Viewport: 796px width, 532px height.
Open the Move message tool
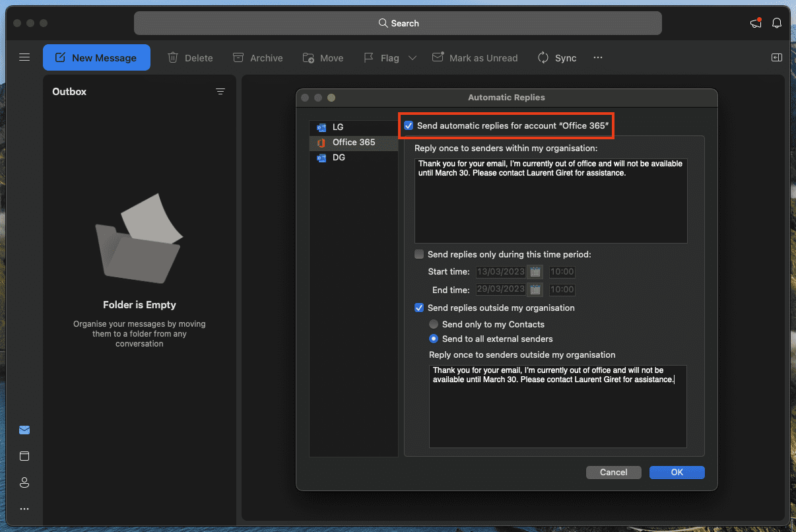[323, 58]
